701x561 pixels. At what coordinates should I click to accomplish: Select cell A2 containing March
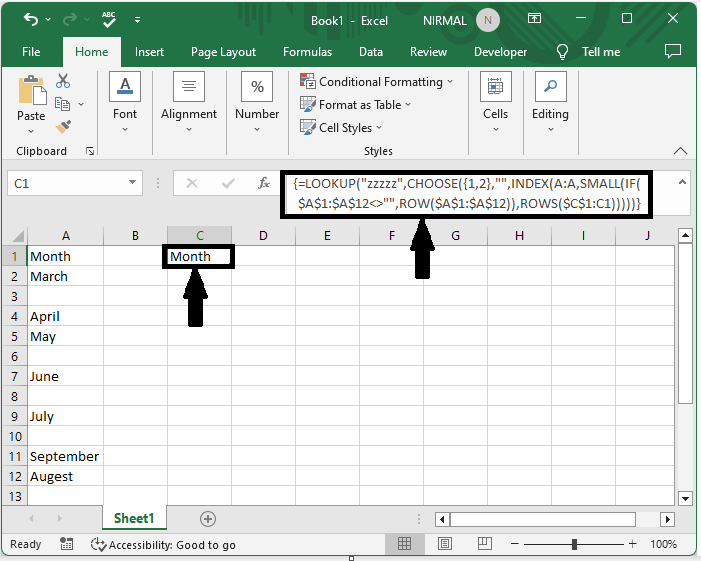pos(66,276)
